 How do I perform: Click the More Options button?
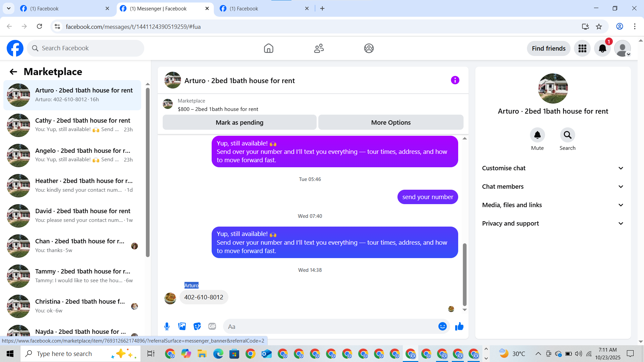click(391, 123)
